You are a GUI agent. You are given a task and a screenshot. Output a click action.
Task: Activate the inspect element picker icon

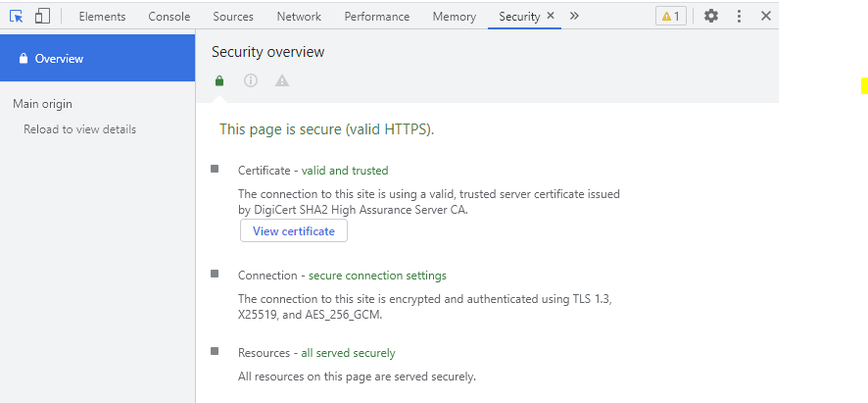tap(17, 16)
